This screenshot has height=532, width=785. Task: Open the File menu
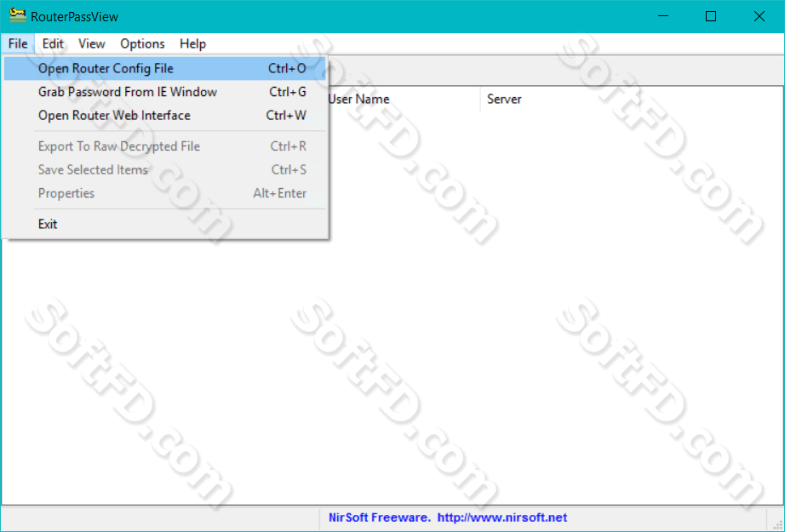pyautogui.click(x=18, y=44)
